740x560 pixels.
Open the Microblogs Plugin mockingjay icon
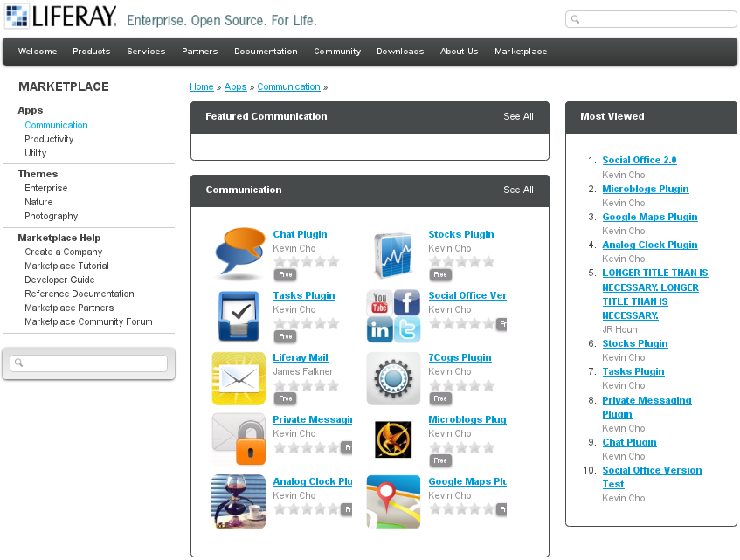coord(394,440)
